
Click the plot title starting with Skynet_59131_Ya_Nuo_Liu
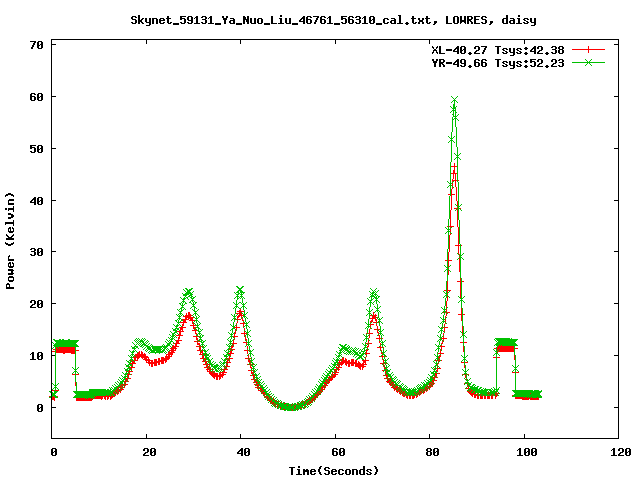[x=333, y=20]
